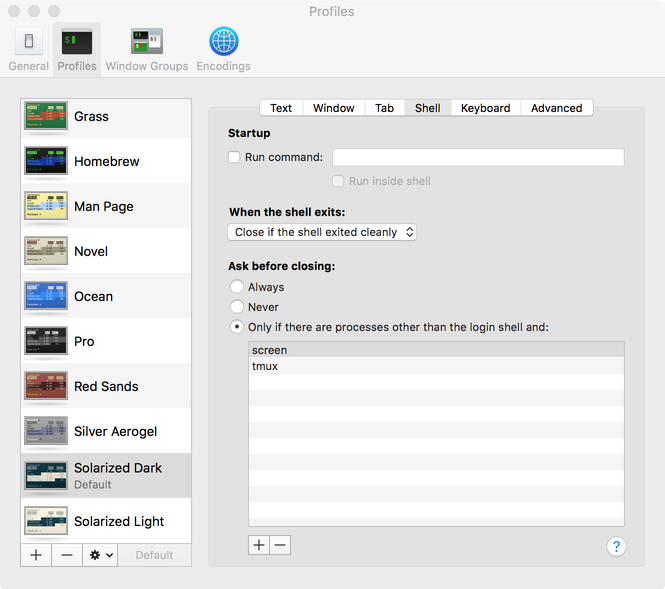665x589 pixels.
Task: Select the Homebrew profile thumbnail
Action: [x=46, y=160]
